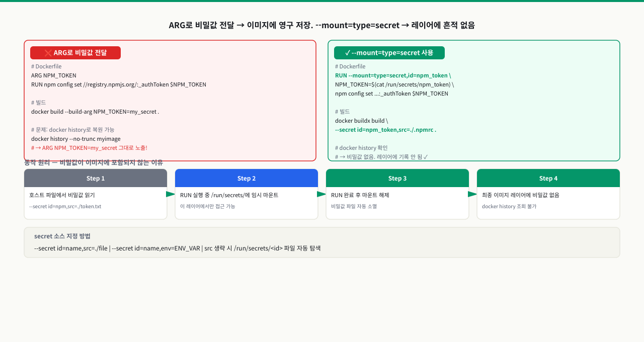
Task: Click '비밀값 없음. 레이어에 기록 안 됨' line
Action: pyautogui.click(x=382, y=157)
